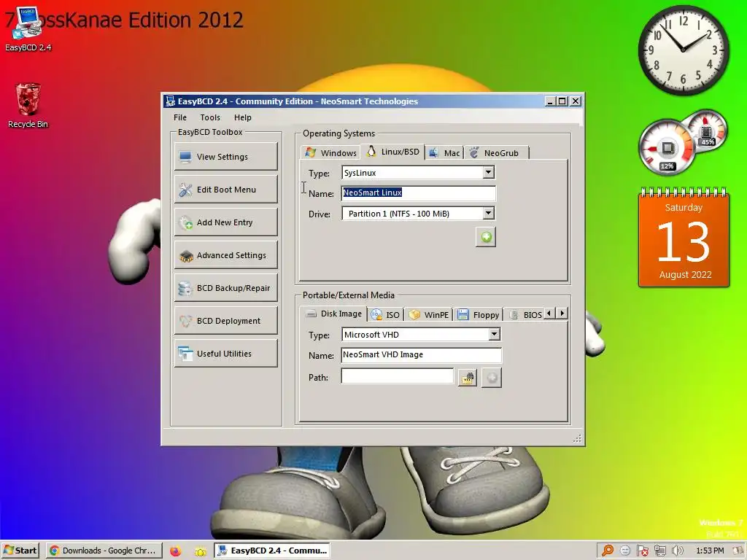Open the Tools menu

click(x=210, y=117)
